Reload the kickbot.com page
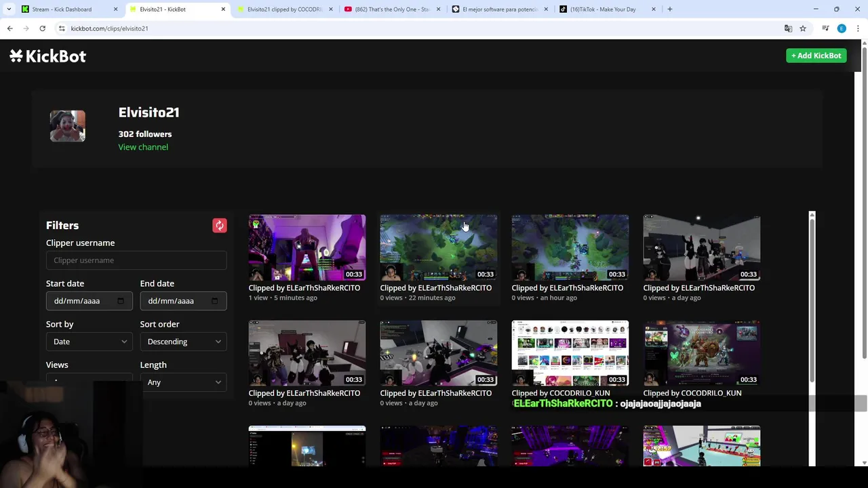 point(42,28)
